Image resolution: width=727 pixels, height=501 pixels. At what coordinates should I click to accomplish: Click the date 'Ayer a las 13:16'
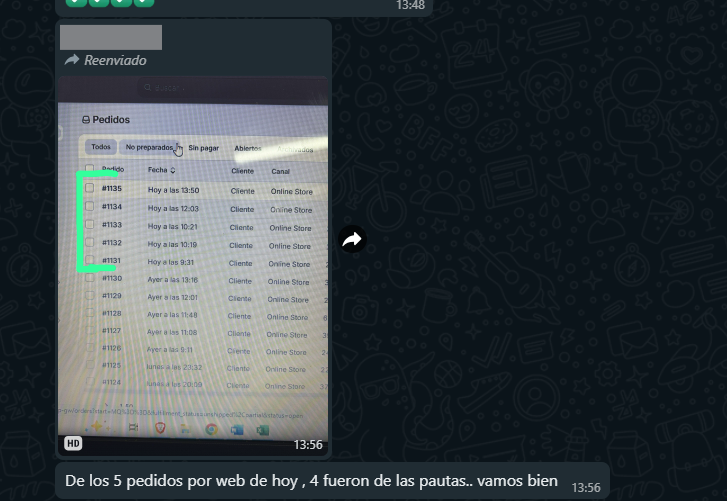172,280
